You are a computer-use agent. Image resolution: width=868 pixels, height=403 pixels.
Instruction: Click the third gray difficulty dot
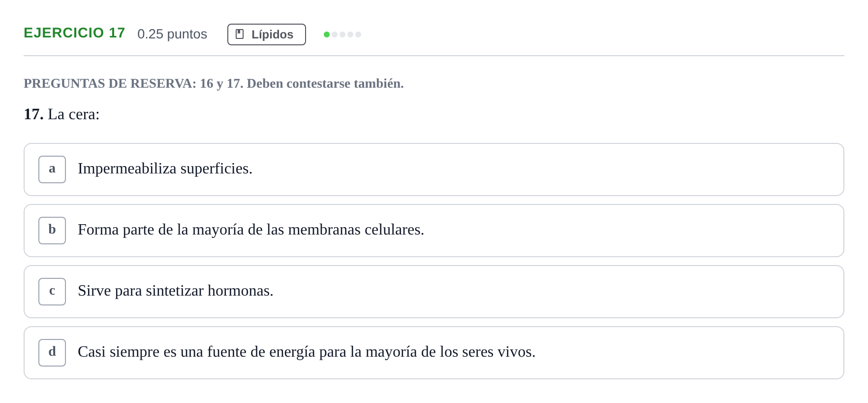click(342, 34)
